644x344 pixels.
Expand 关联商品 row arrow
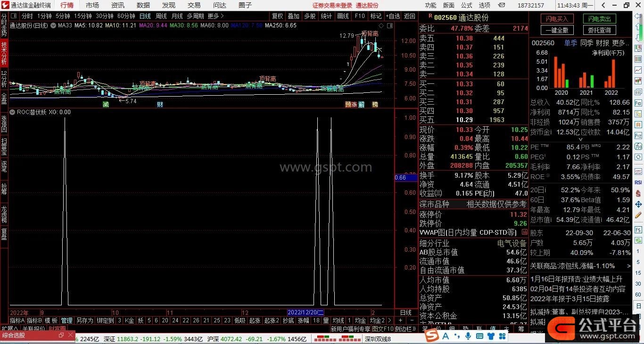[629, 266]
